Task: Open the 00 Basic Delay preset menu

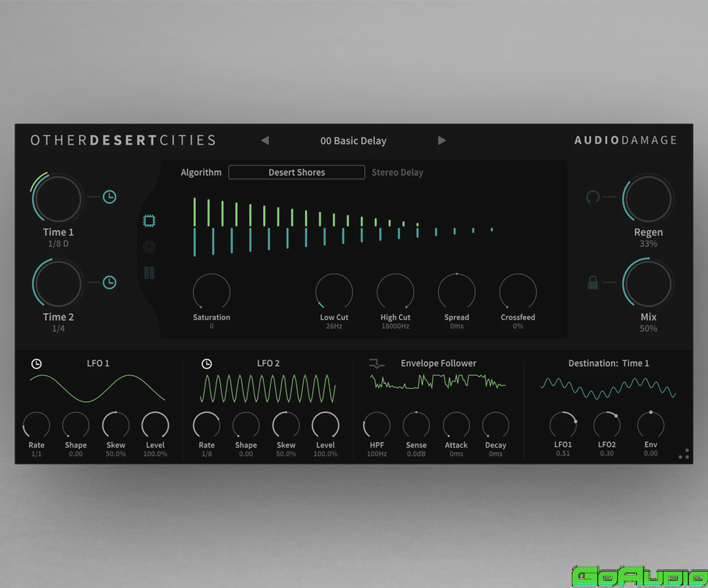Action: coord(353,140)
